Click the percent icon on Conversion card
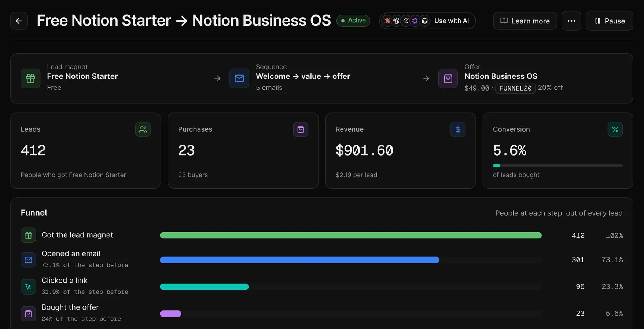644x329 pixels. click(615, 129)
